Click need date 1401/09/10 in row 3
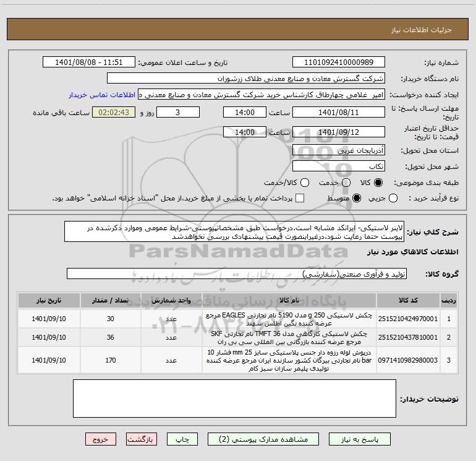 tap(49, 360)
